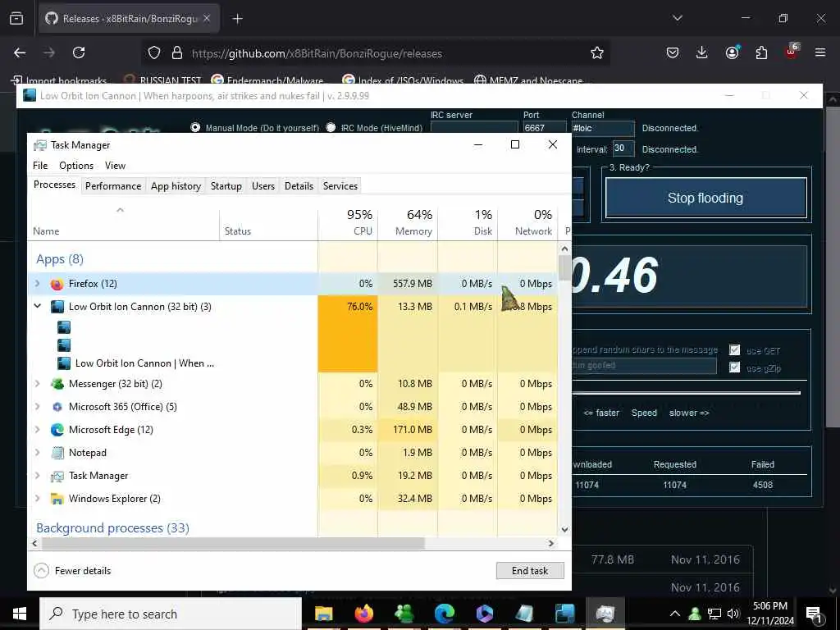The image size is (840, 630).
Task: Switch to the Startup tab
Action: pos(226,186)
